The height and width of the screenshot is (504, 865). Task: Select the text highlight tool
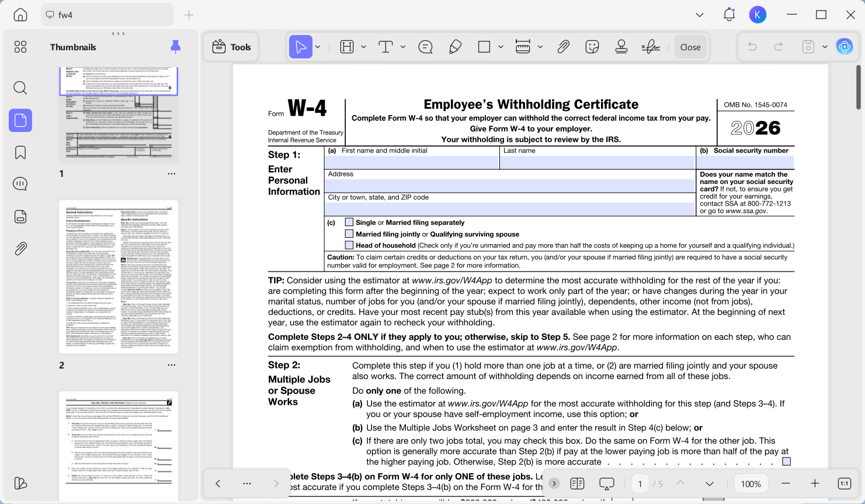pyautogui.click(x=347, y=47)
